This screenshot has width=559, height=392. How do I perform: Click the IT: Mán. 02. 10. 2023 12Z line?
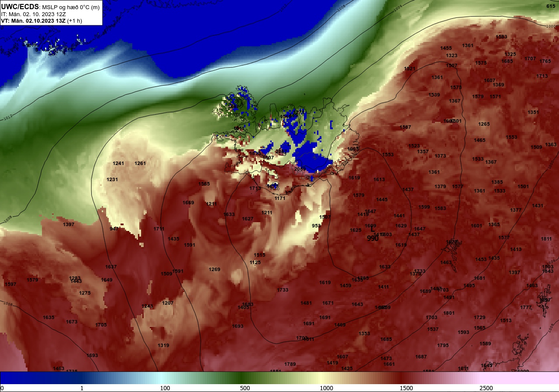(34, 14)
